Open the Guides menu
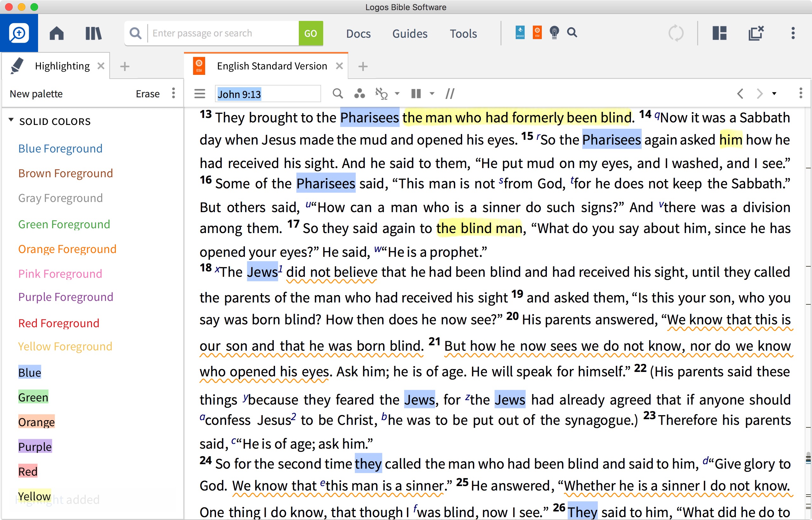The height and width of the screenshot is (520, 812). click(x=410, y=33)
